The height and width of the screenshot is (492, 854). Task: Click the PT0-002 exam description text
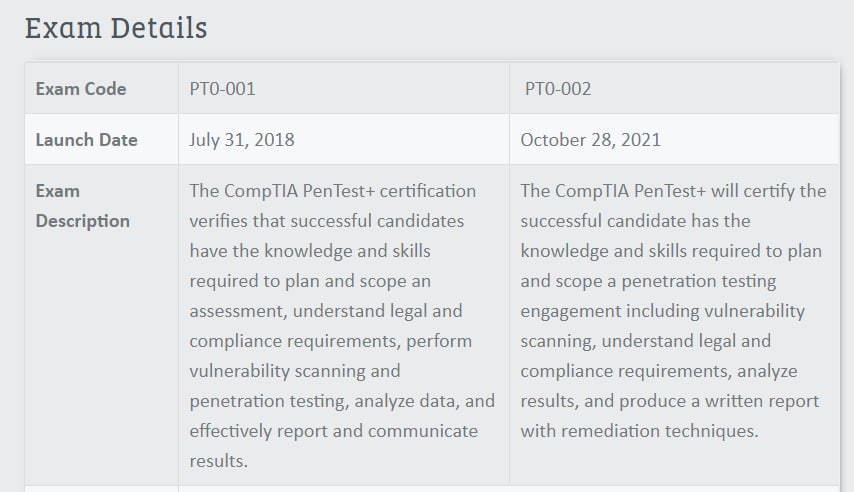(x=673, y=311)
